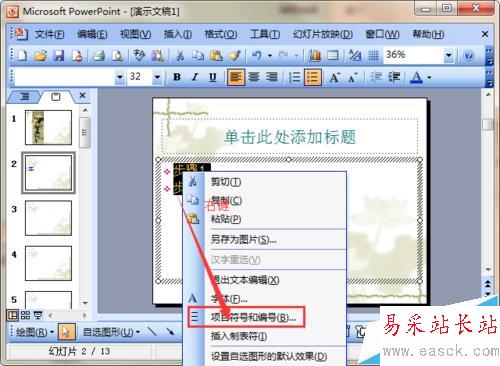Open AutoShapes (自选图形) dropdown

click(x=111, y=332)
